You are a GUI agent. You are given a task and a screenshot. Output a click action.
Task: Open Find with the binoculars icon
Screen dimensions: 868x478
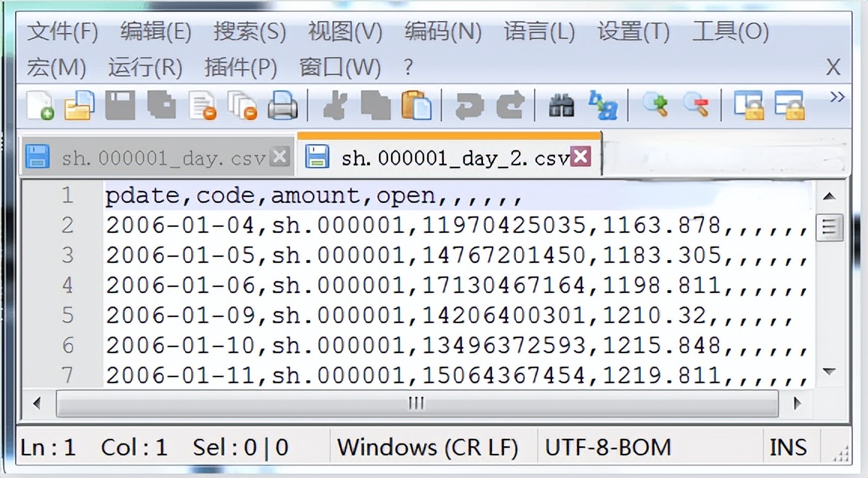tap(561, 105)
